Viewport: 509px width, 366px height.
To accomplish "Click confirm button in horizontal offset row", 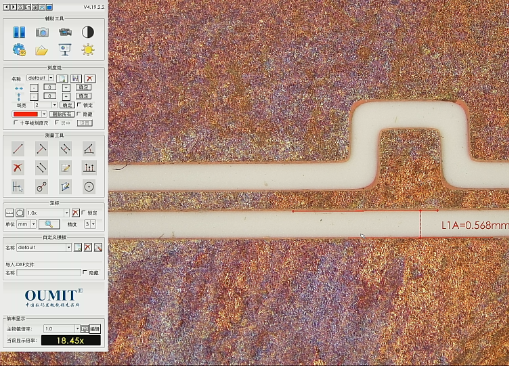I will [x=84, y=87].
